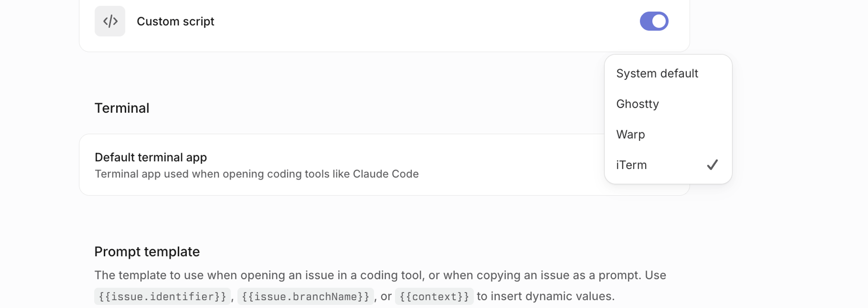Select System default from the terminal dropdown
This screenshot has width=868, height=308.
pos(657,73)
